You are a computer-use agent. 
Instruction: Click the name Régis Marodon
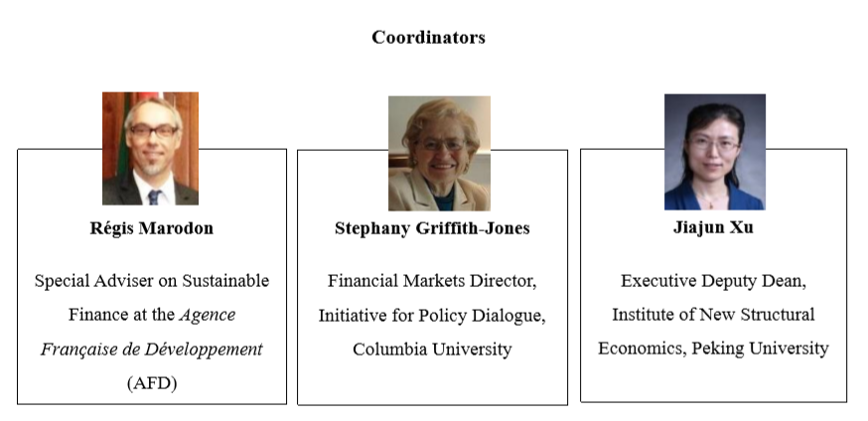pos(152,228)
